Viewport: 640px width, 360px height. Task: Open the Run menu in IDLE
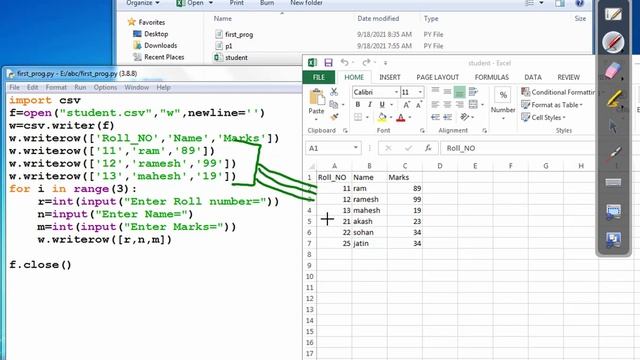pyautogui.click(x=80, y=87)
